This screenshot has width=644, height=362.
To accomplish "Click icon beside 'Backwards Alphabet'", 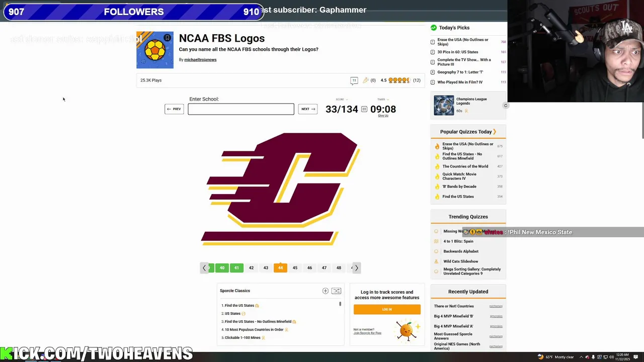I will 436,251.
